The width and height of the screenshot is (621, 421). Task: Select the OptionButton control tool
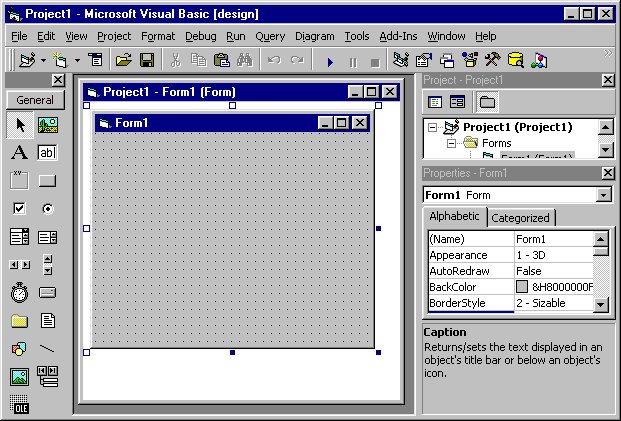48,208
